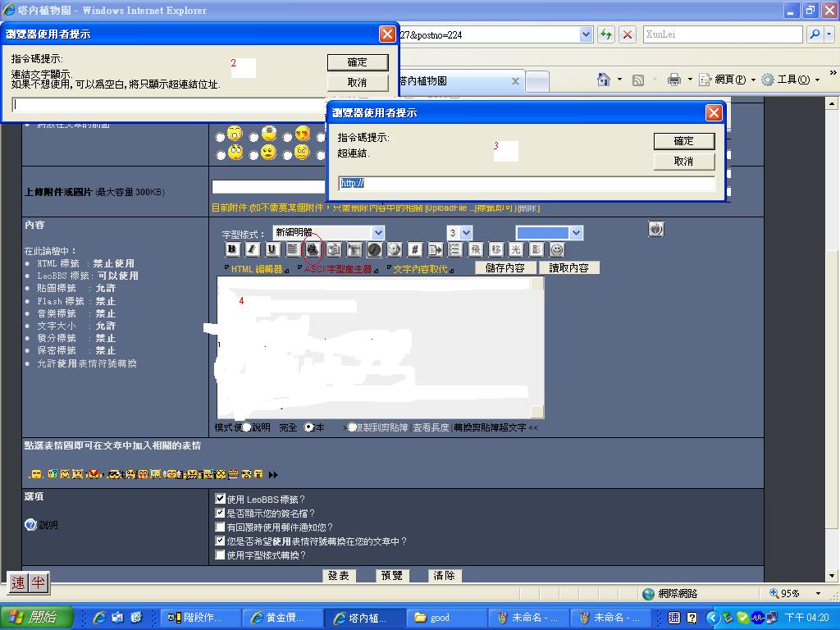The width and height of the screenshot is (840, 630).
Task: Enable 使用字型樣式轉換 checkbox
Action: click(220, 555)
